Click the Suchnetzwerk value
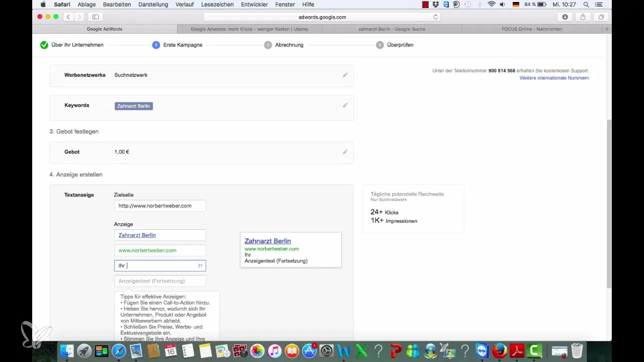The width and height of the screenshot is (644, 362). (x=131, y=75)
